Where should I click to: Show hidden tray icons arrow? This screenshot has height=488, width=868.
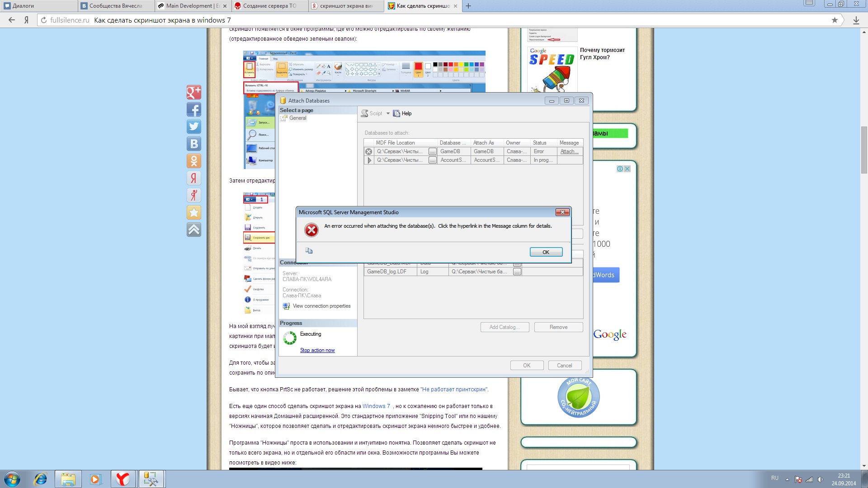tap(787, 479)
